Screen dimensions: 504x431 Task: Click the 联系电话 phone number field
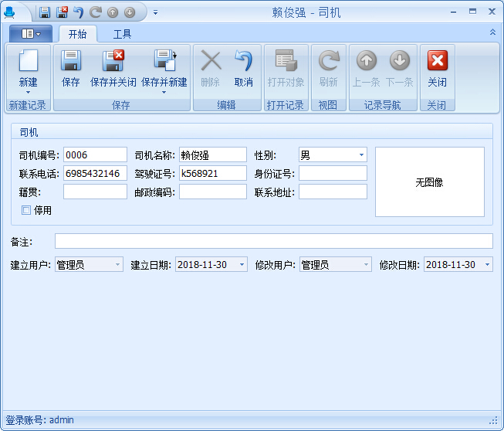pyautogui.click(x=95, y=174)
